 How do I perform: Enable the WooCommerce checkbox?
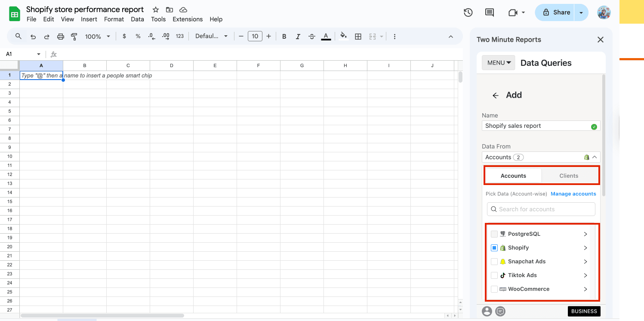coord(494,289)
